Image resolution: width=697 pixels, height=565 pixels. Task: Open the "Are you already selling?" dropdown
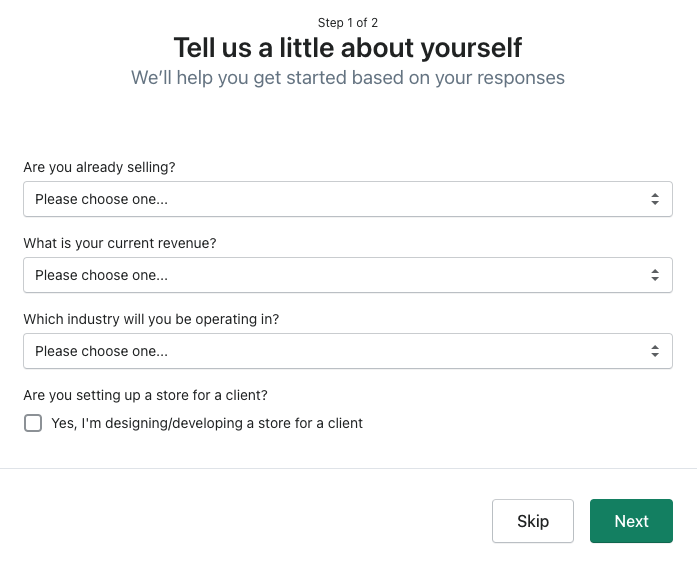click(x=347, y=199)
